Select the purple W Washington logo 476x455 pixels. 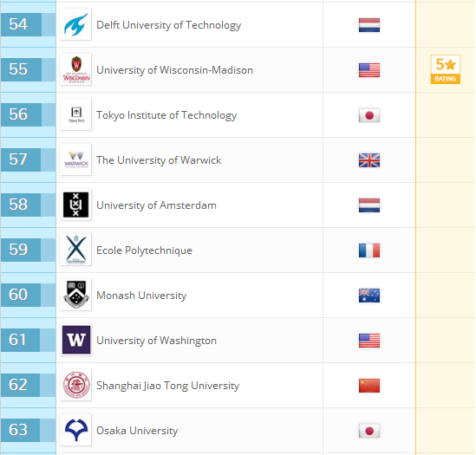pos(76,340)
